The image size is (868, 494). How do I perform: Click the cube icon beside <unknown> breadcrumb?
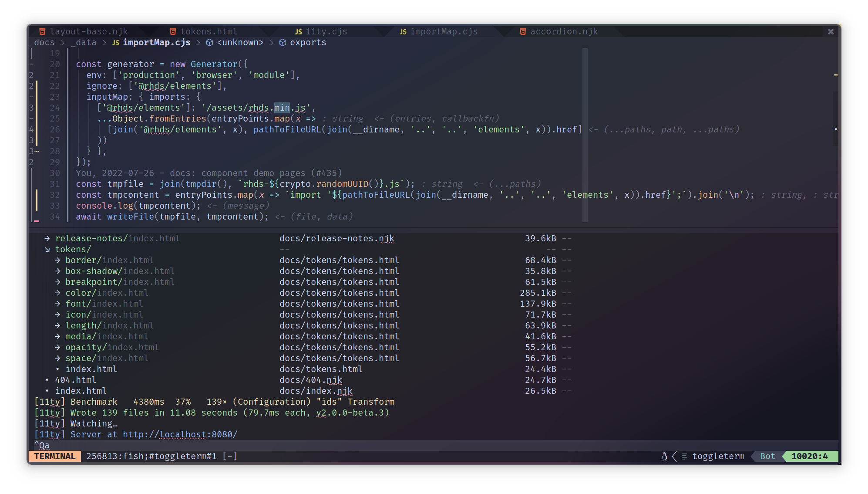(x=210, y=42)
